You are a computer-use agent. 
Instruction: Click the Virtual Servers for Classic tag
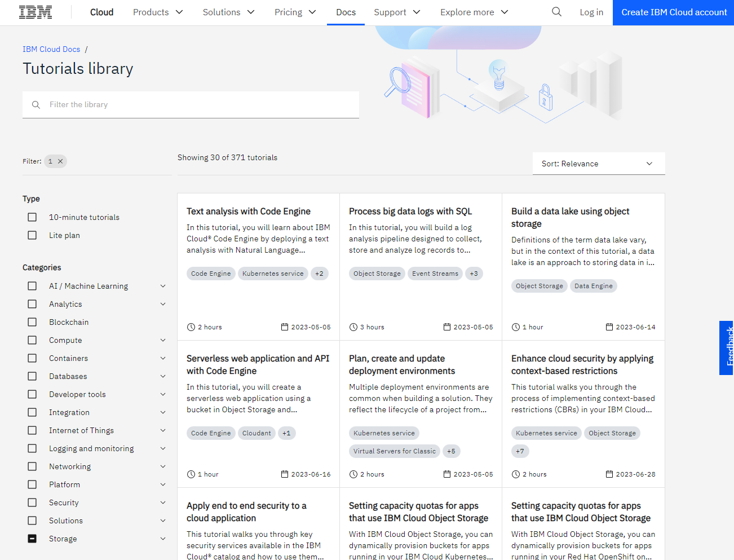(x=395, y=451)
